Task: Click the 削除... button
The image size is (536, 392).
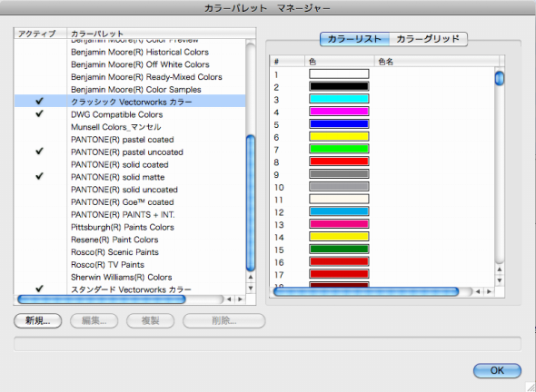Action: point(223,321)
